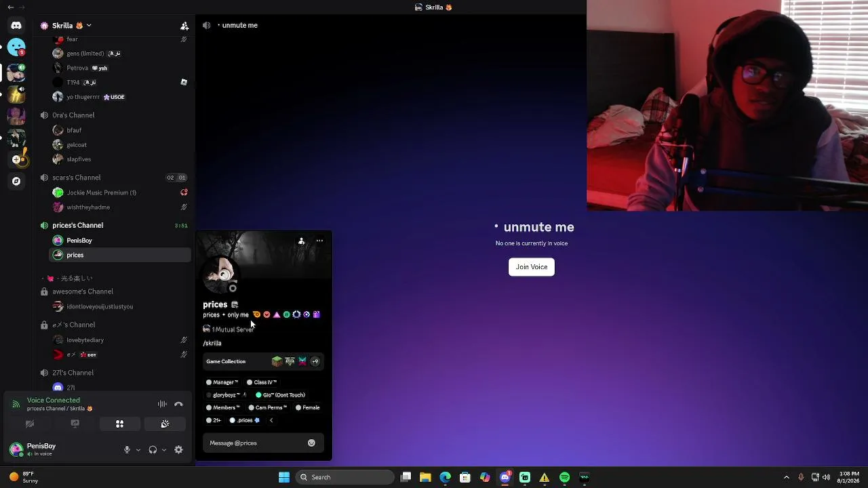
Task: Click Add Friend icon on prices profile
Action: click(x=302, y=241)
